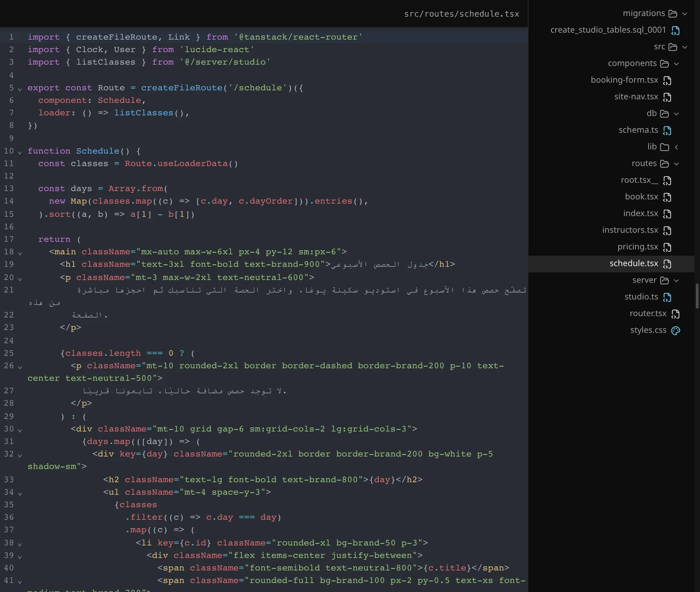Click the schema.ts file icon
Image resolution: width=700 pixels, height=592 pixels.
click(667, 130)
